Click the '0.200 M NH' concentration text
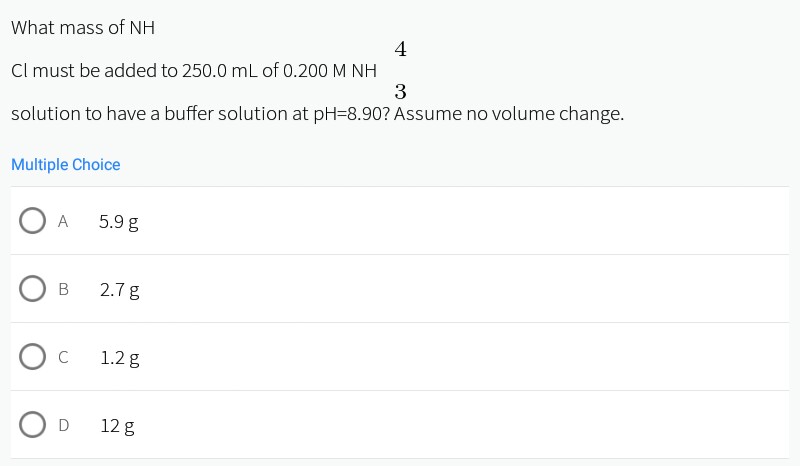Screen dimensions: 800x466 click(331, 71)
